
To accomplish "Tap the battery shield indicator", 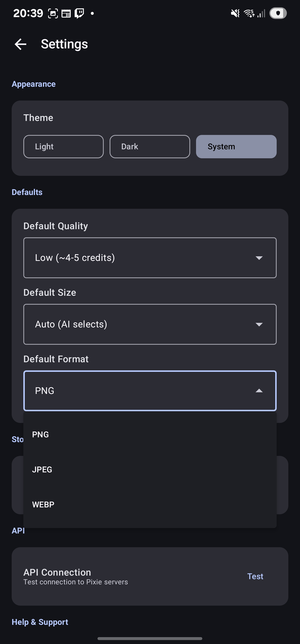I will (278, 13).
